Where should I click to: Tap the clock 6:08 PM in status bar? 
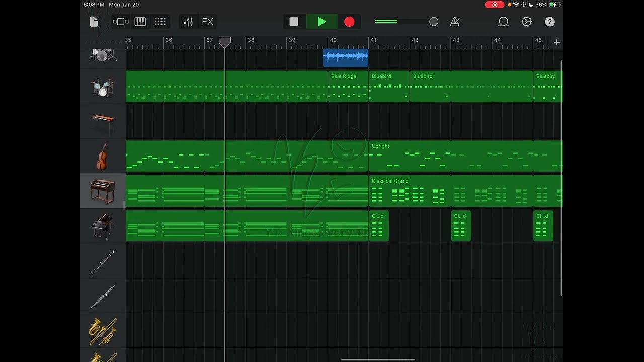pos(94,5)
